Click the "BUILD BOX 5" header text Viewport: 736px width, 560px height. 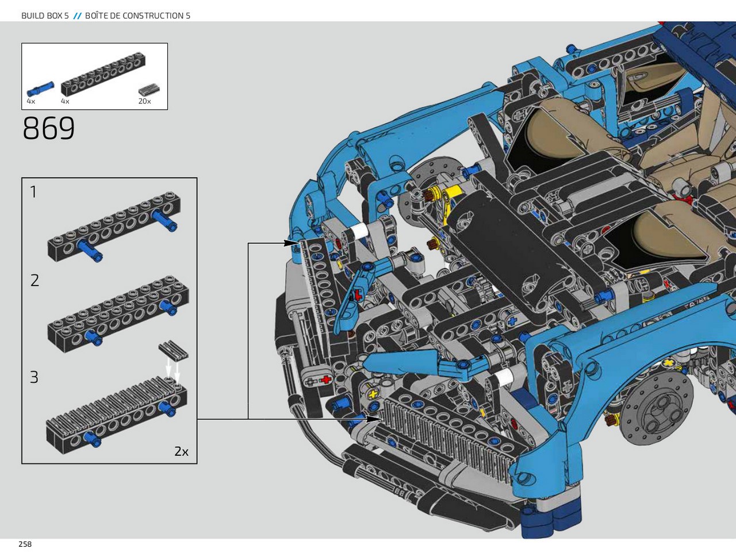tap(45, 16)
